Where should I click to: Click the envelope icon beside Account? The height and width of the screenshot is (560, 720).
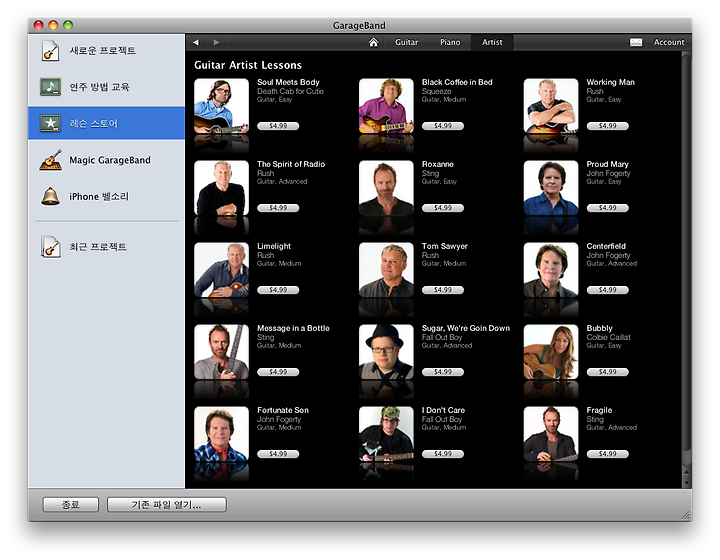tap(636, 42)
